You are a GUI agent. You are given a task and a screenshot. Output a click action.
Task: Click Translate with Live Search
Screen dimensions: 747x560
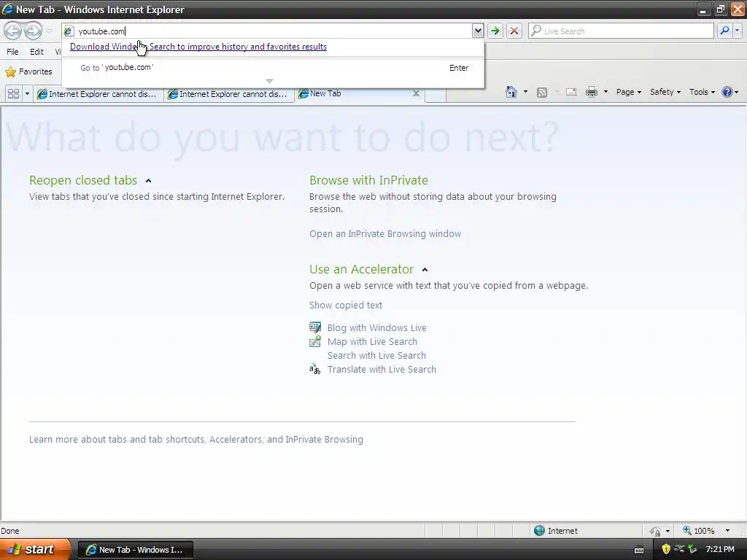pyautogui.click(x=382, y=369)
